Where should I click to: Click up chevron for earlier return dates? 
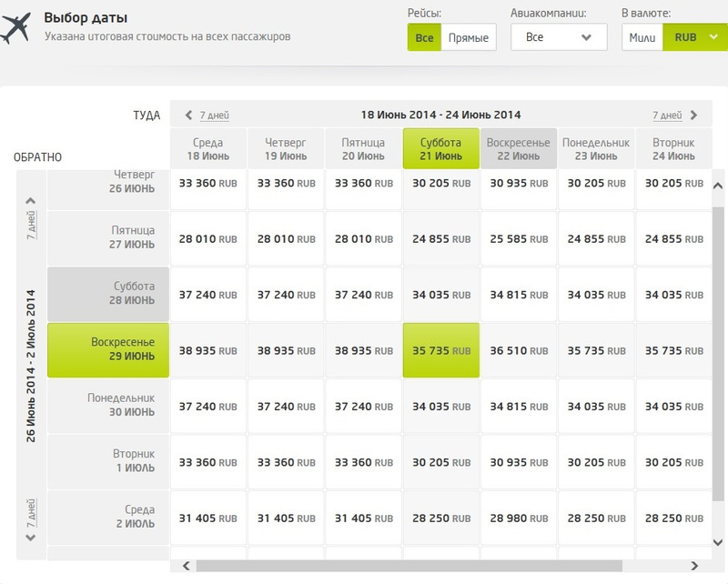pos(31,201)
